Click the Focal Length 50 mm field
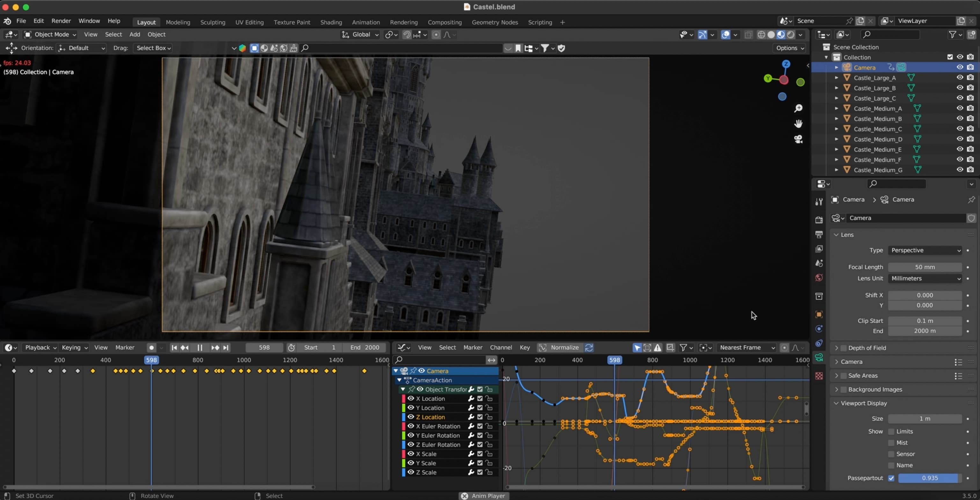The image size is (980, 500). coord(925,267)
